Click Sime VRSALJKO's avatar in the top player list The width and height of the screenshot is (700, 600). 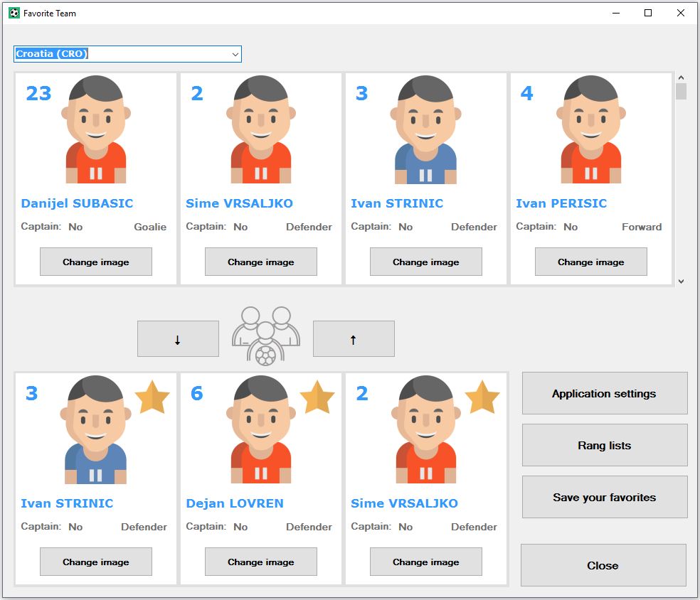click(261, 129)
